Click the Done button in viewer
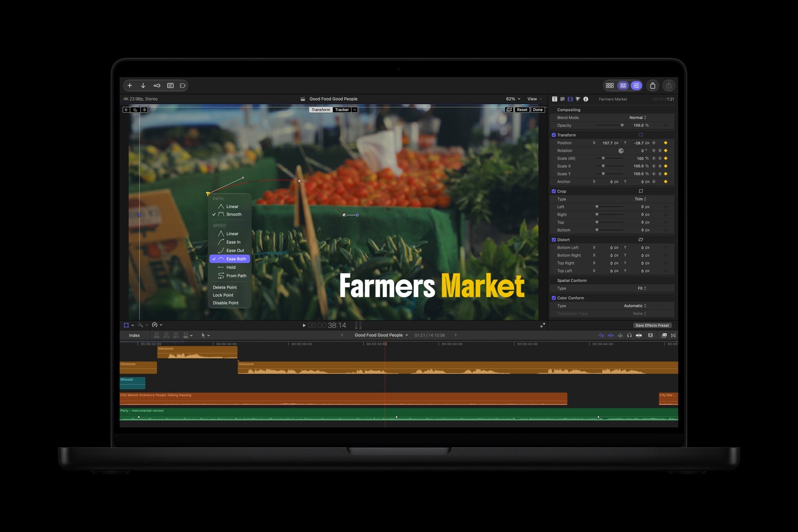Image resolution: width=798 pixels, height=532 pixels. click(x=538, y=110)
